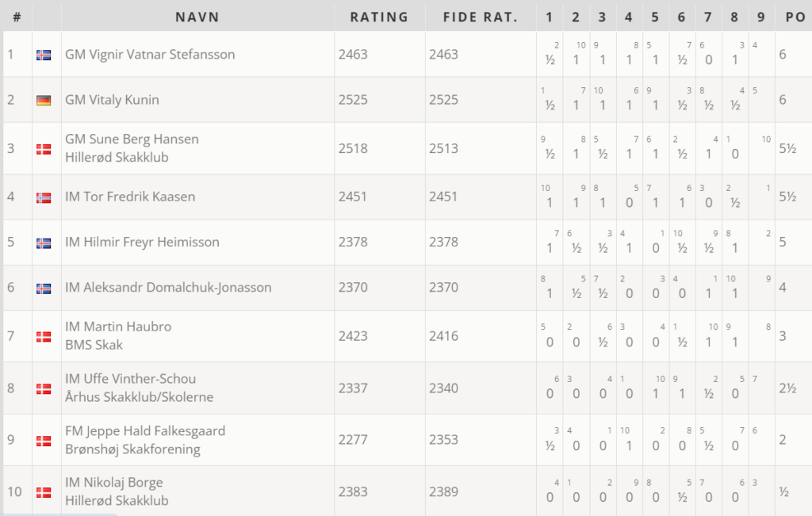Open player GM Vignir Vatnar Stefansson
Viewport: 812px width, 516px height.
(150, 55)
